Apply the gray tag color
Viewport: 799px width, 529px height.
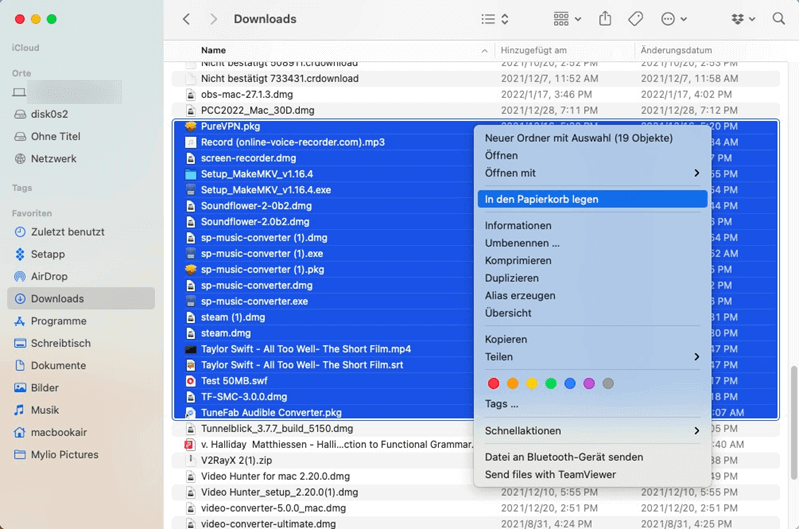(608, 383)
